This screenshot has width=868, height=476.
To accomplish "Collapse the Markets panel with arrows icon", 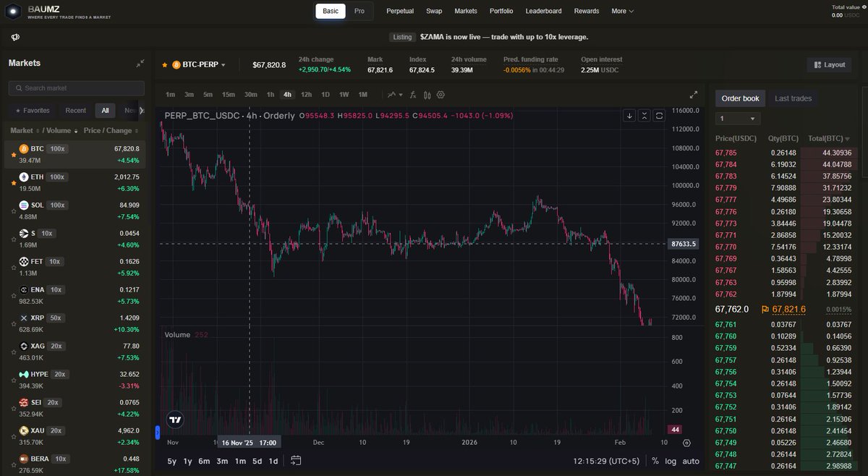I will tap(140, 64).
